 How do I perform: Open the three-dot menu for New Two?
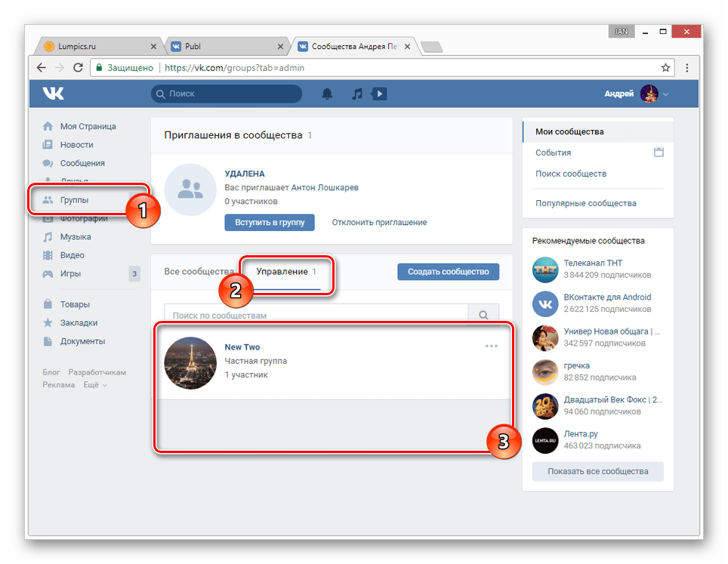point(492,347)
